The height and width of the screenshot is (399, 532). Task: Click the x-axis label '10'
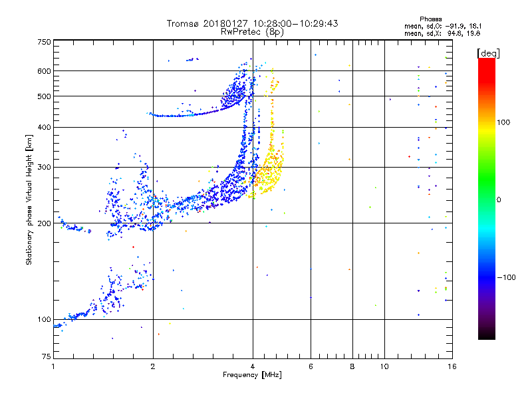pyautogui.click(x=384, y=366)
